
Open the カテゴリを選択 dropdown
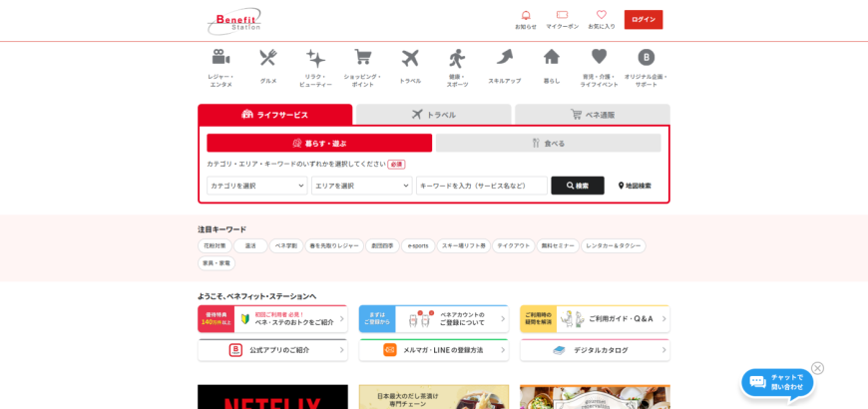click(257, 186)
